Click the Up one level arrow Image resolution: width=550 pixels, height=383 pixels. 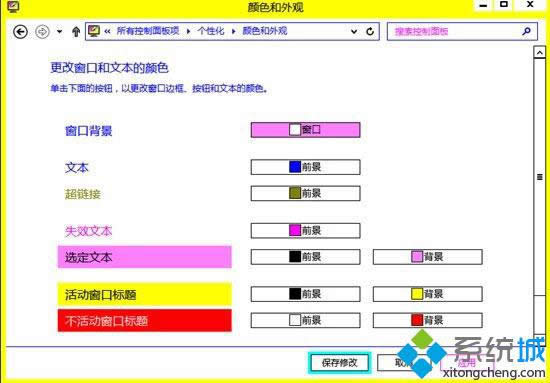coord(76,32)
